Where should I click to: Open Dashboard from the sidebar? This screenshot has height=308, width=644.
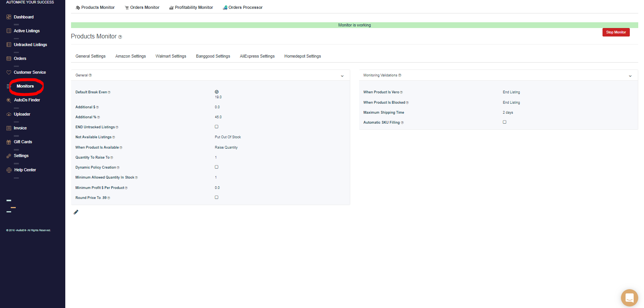[x=23, y=17]
